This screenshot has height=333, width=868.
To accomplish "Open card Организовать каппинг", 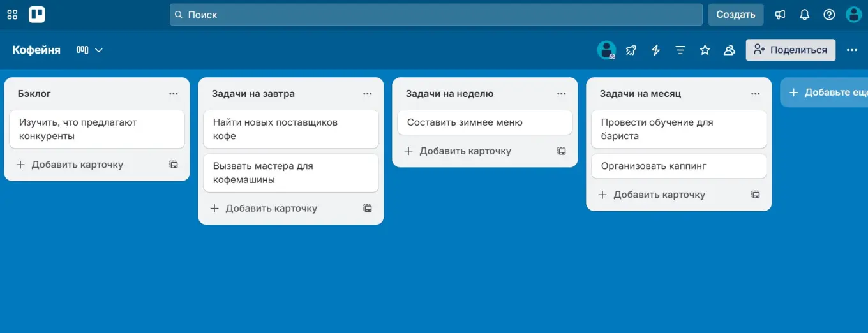I will click(679, 166).
